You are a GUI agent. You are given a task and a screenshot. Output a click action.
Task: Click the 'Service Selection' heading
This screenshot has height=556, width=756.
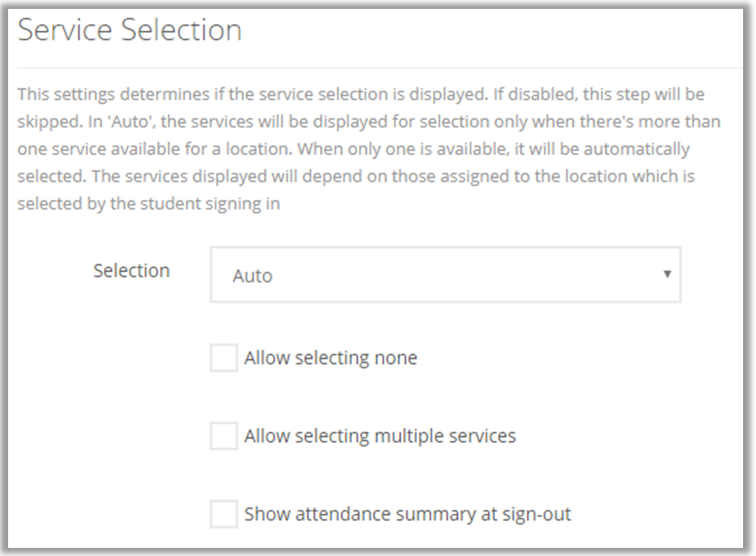coord(130,30)
